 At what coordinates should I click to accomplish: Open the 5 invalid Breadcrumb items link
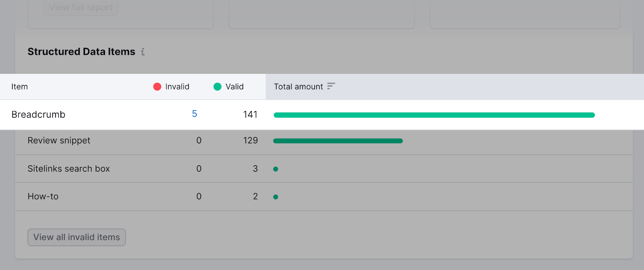point(194,114)
